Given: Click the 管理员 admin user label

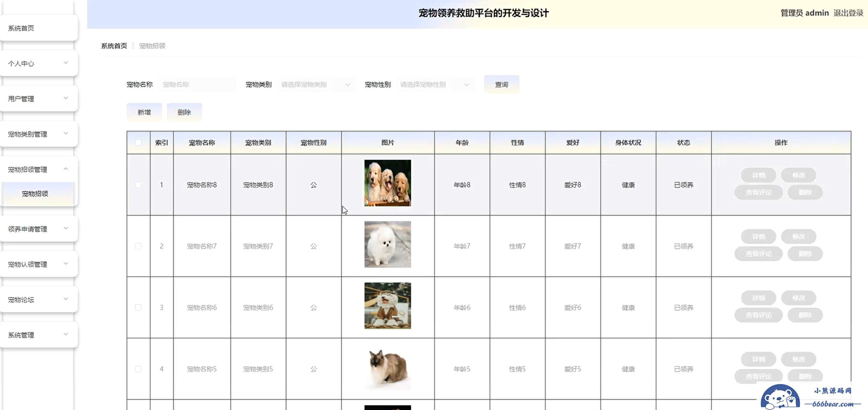Looking at the screenshot, I should 805,13.
